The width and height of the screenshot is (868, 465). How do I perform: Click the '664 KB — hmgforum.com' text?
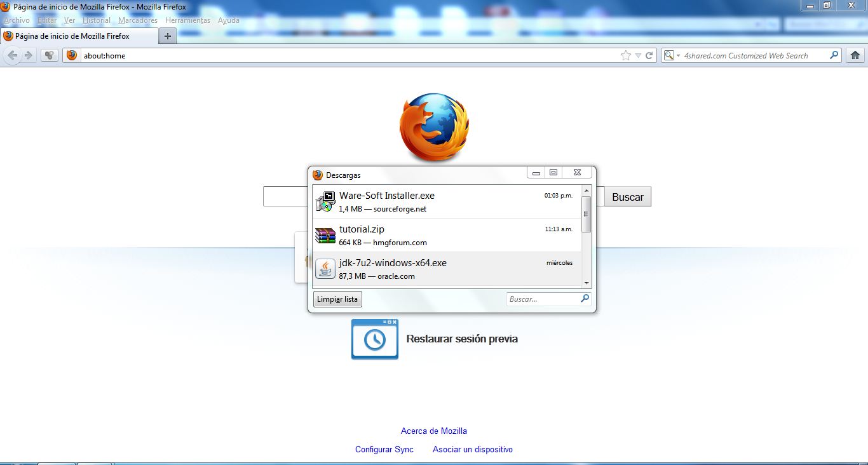coord(383,243)
